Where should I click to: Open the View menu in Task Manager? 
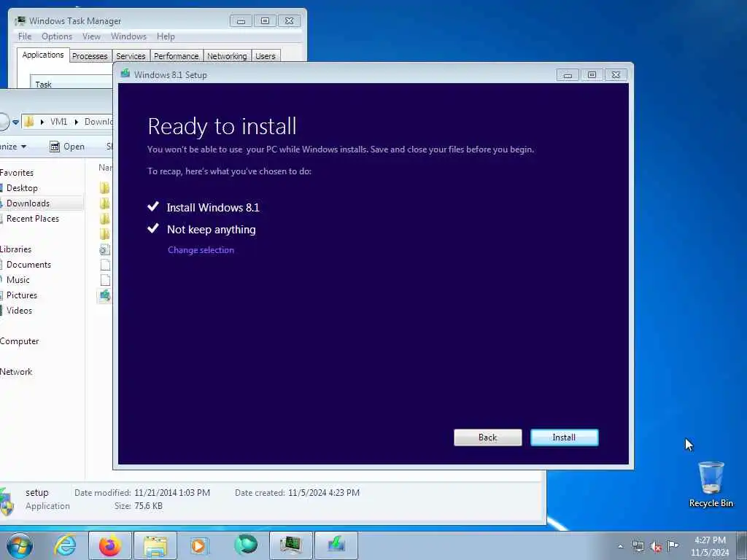tap(91, 36)
